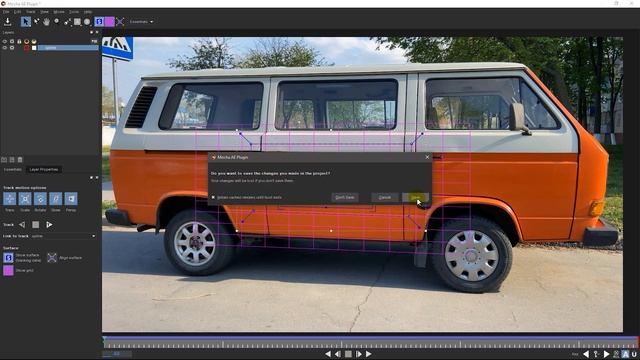Select the highlighted spline layer row
Screen dimensions: 640x360
click(x=68, y=48)
